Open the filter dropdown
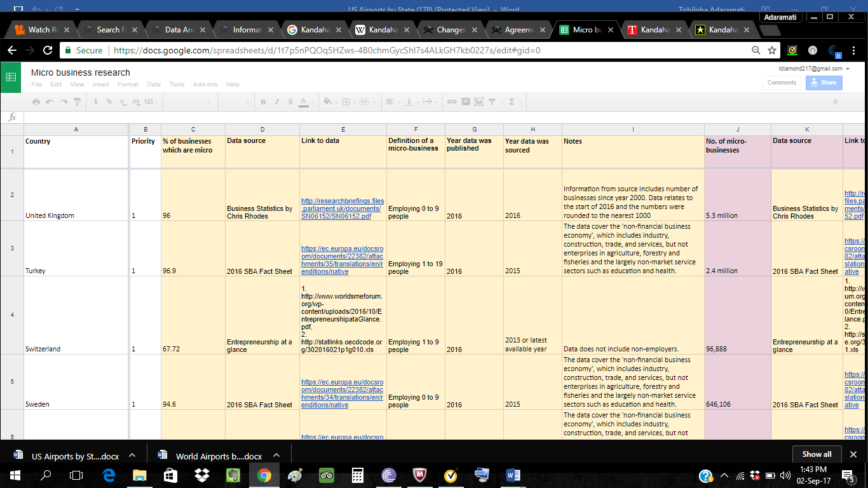The width and height of the screenshot is (868, 488). click(494, 102)
